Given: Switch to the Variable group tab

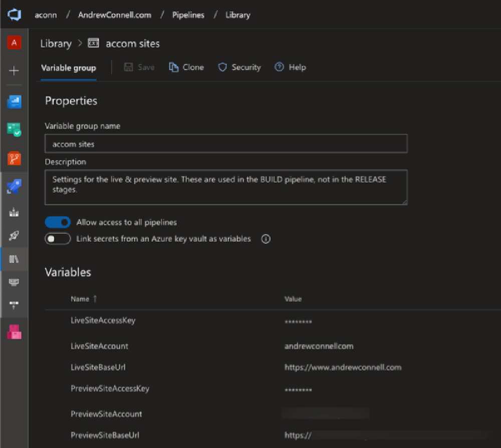Looking at the screenshot, I should [x=68, y=68].
